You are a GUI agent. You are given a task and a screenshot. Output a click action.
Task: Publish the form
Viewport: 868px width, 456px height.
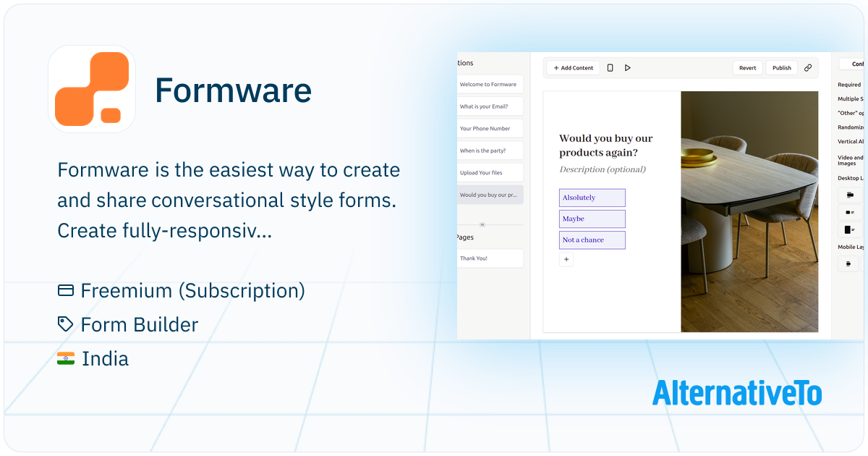pyautogui.click(x=782, y=68)
